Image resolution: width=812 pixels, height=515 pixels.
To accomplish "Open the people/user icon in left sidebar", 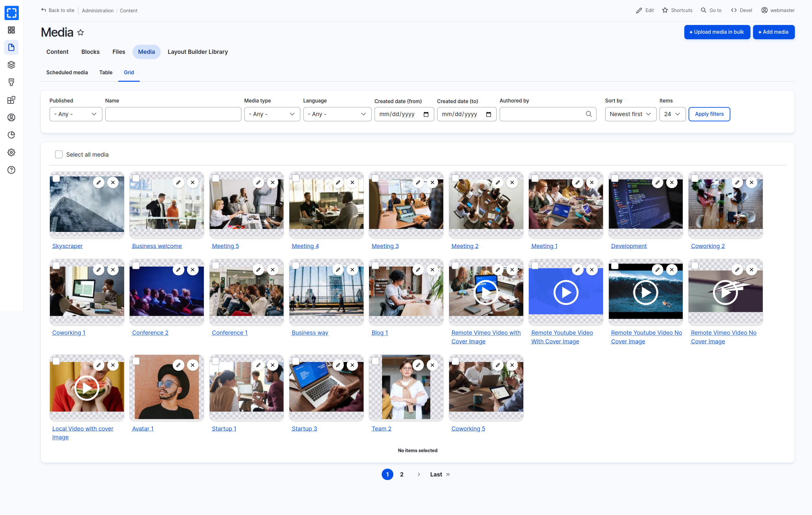I will [11, 117].
